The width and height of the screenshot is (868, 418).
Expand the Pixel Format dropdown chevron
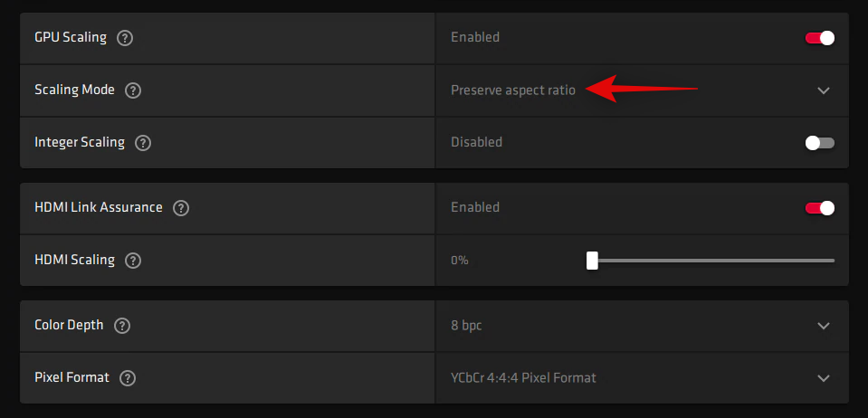(823, 378)
